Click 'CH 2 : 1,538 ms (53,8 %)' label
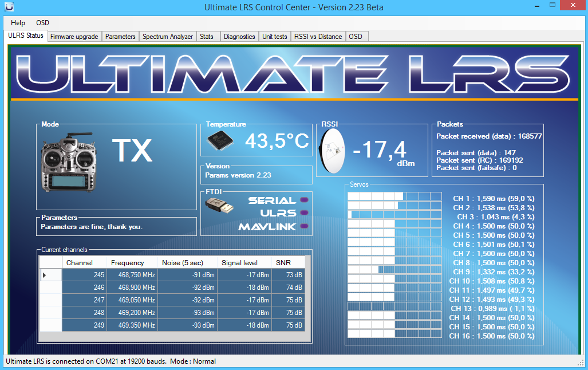The width and height of the screenshot is (588, 370). tap(494, 207)
